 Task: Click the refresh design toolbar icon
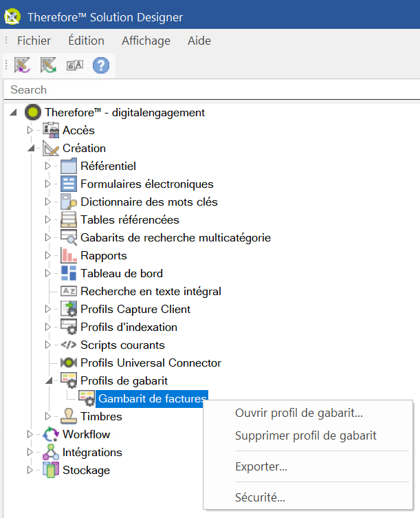coord(48,65)
